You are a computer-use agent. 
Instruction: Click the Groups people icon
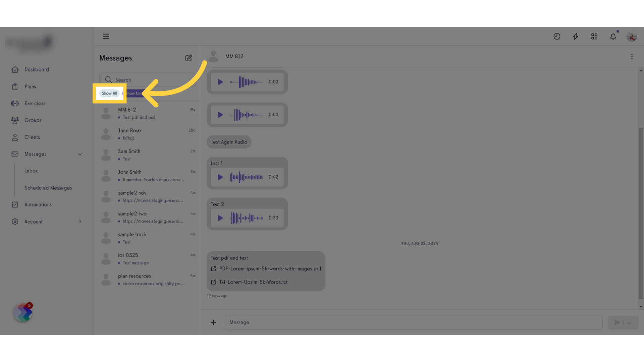pos(15,120)
